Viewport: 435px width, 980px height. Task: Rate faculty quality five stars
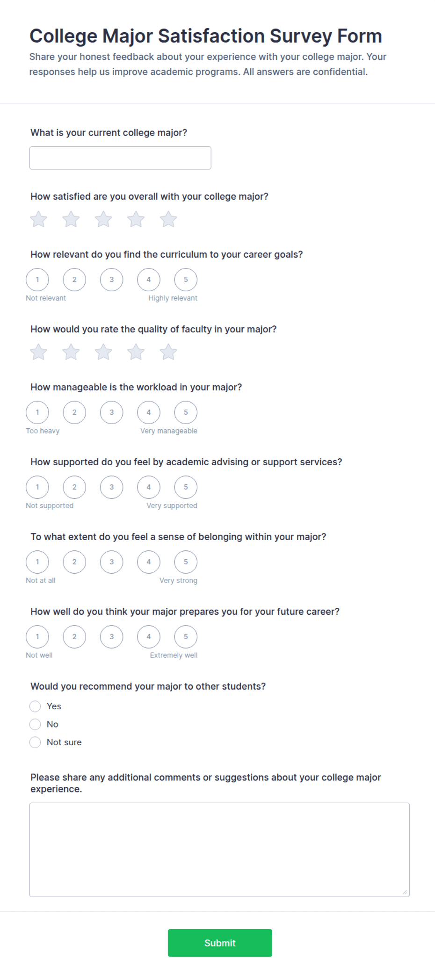point(168,352)
